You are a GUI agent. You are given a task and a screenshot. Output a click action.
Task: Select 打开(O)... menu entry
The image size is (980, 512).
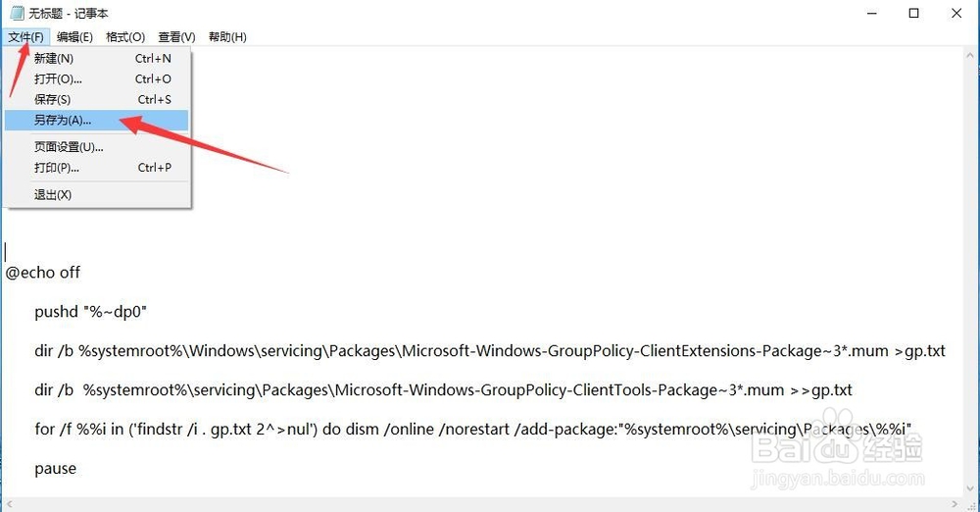pos(96,78)
